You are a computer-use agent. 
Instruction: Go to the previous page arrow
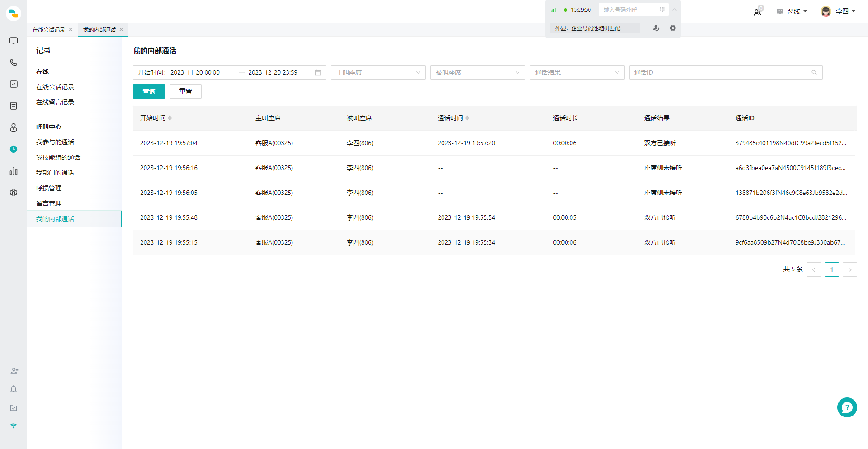coord(814,269)
